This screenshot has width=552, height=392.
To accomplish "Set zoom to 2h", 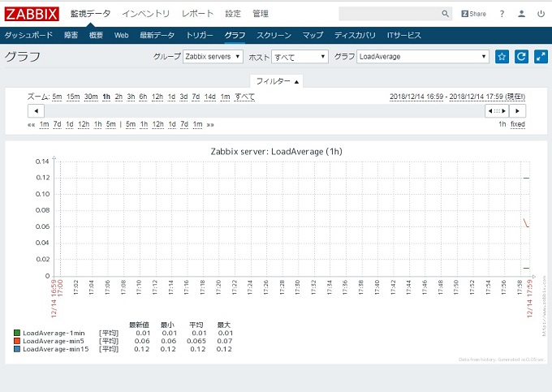I will [x=119, y=97].
